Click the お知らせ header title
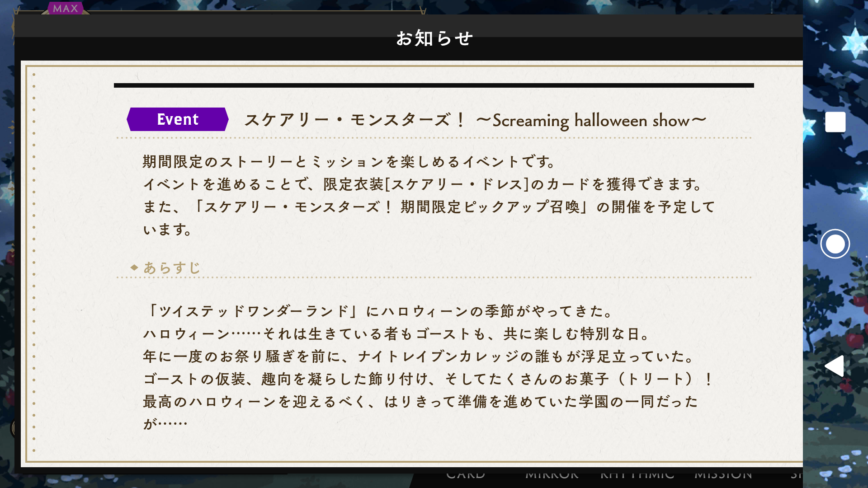This screenshot has height=488, width=868. click(434, 38)
